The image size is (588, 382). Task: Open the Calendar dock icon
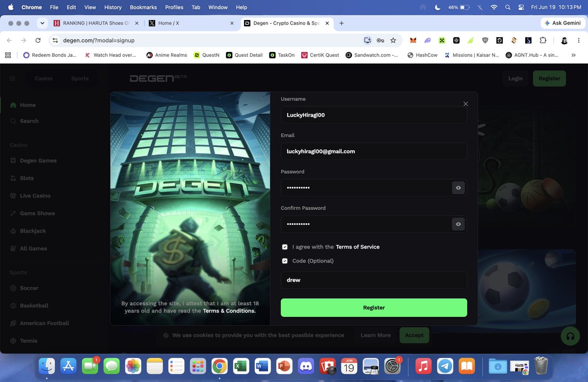(x=349, y=366)
